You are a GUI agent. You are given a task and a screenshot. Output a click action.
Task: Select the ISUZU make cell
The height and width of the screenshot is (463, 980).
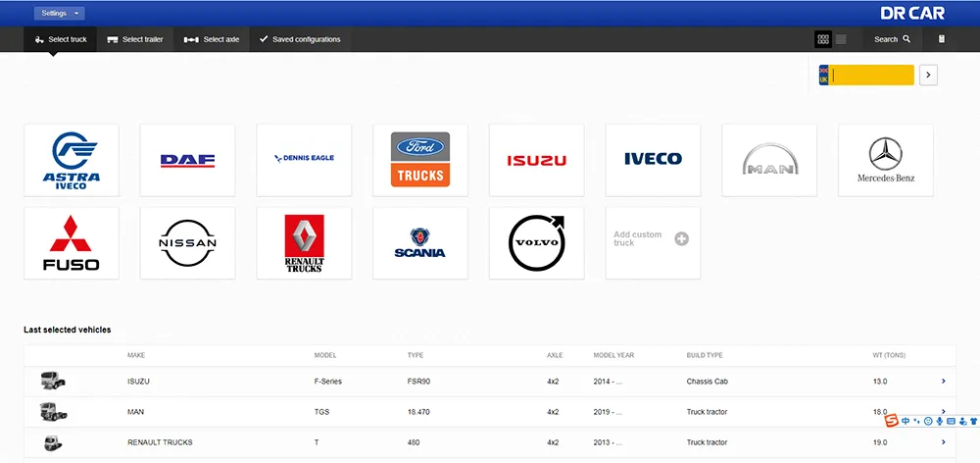pyautogui.click(x=139, y=382)
